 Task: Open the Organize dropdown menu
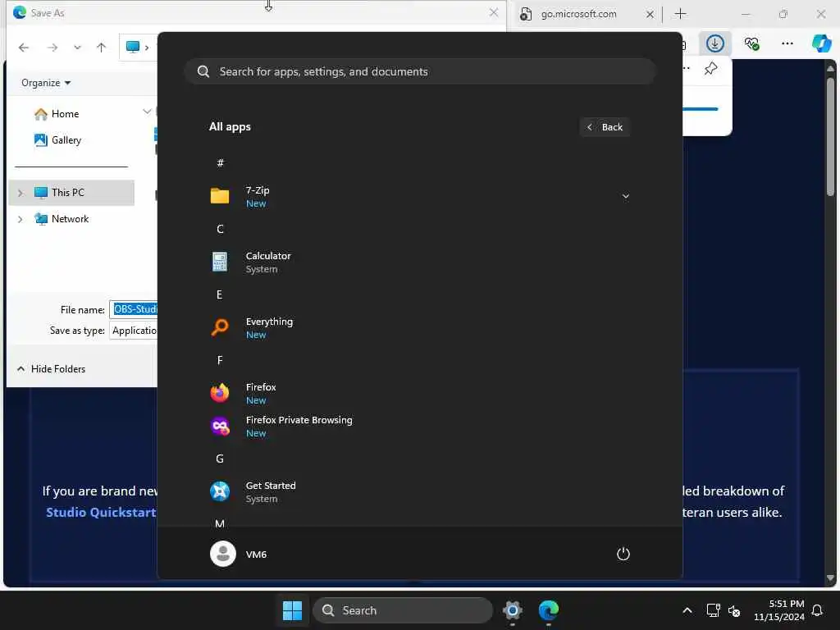point(46,83)
